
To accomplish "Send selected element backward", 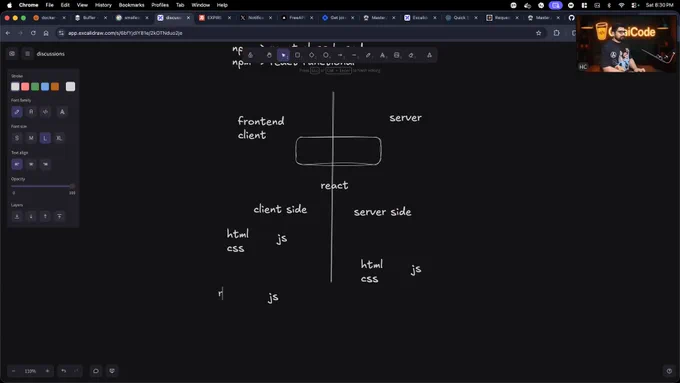I will (31, 216).
